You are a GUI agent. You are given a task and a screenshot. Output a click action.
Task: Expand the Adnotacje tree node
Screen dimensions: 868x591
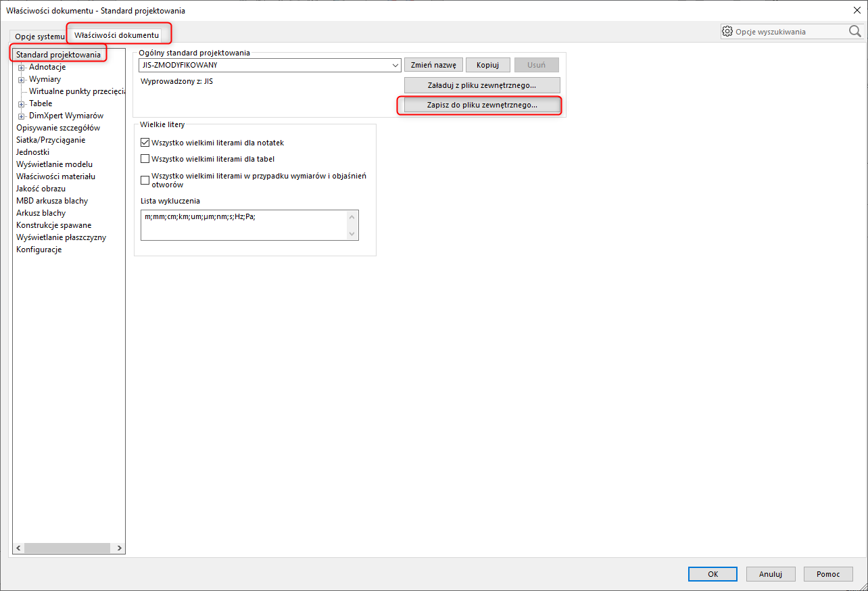(x=22, y=67)
